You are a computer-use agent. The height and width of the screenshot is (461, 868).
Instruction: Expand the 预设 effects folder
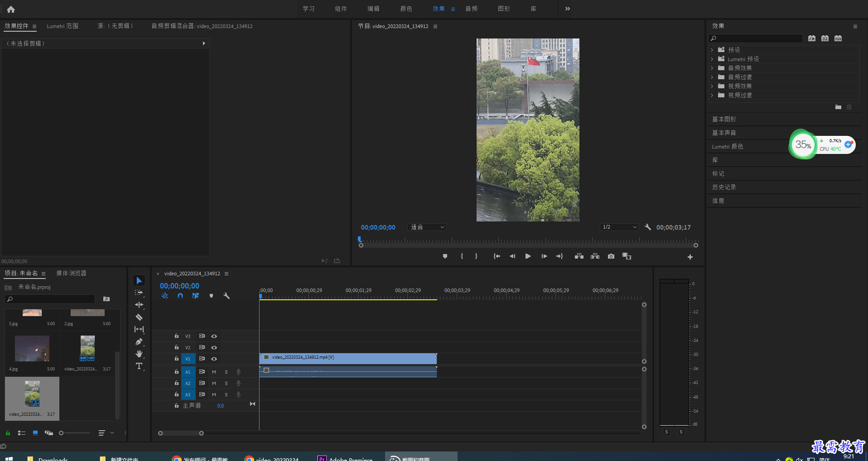coord(712,50)
